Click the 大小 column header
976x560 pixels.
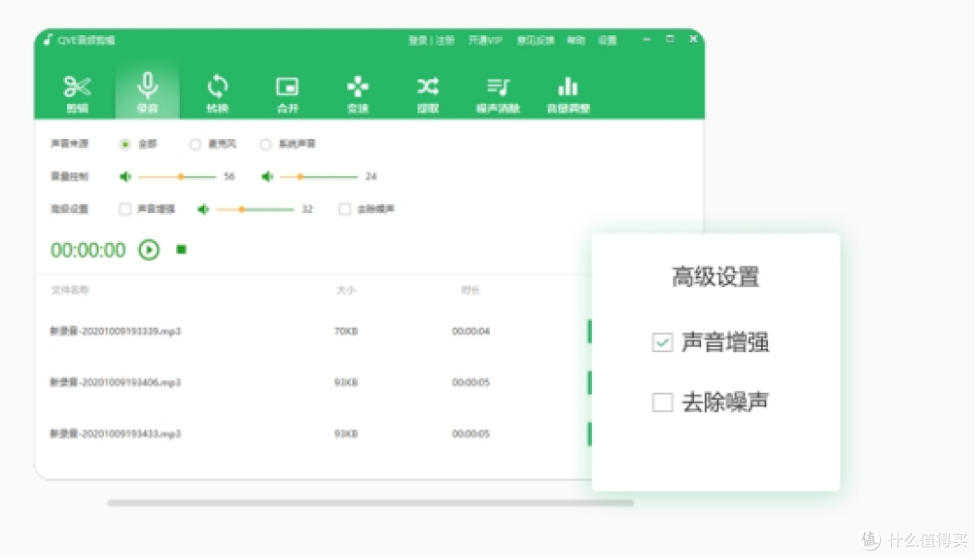click(346, 290)
